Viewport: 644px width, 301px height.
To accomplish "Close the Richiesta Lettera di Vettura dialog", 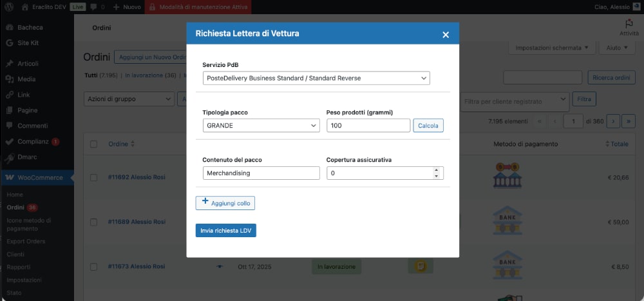I will coord(446,35).
